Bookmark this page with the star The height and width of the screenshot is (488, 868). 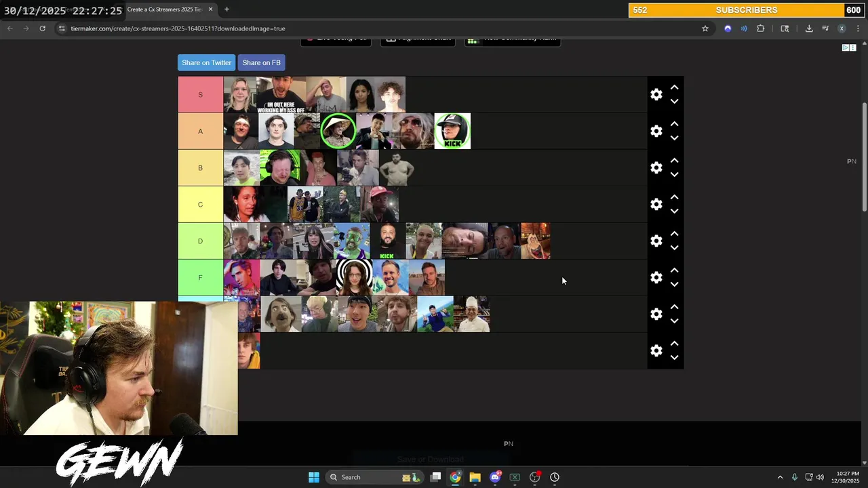pyautogui.click(x=705, y=28)
